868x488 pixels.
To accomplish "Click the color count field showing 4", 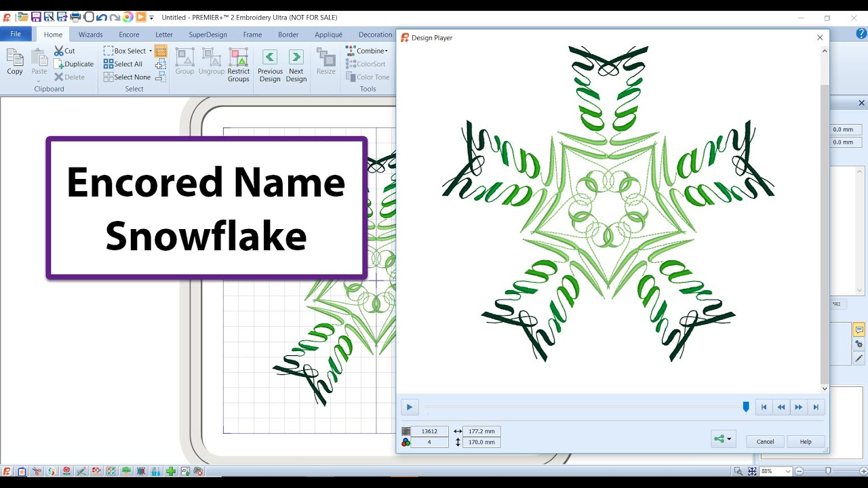I will click(x=429, y=442).
